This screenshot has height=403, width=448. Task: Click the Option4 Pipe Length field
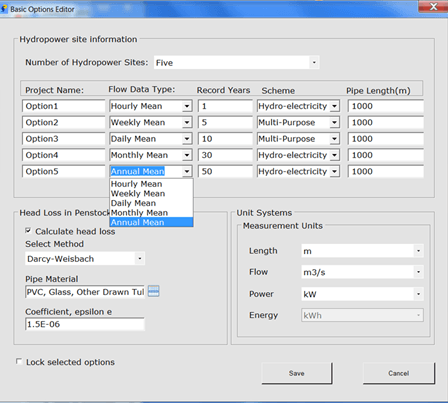coord(386,155)
